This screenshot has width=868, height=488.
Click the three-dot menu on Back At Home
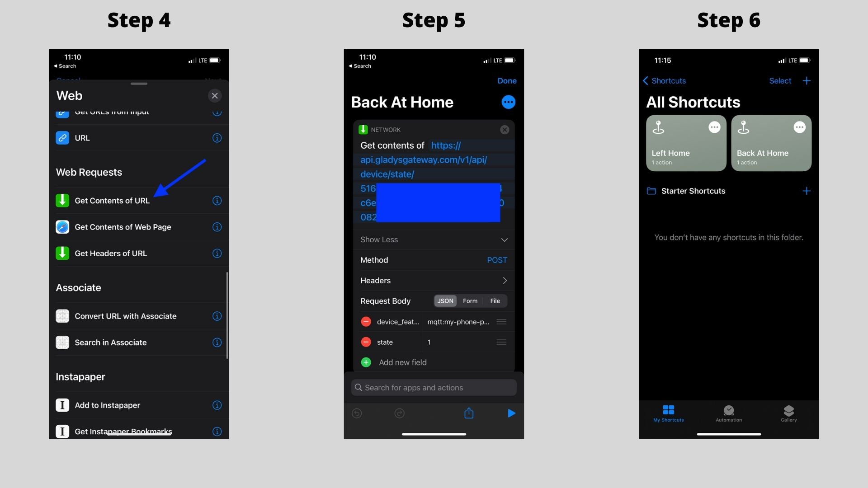[798, 127]
